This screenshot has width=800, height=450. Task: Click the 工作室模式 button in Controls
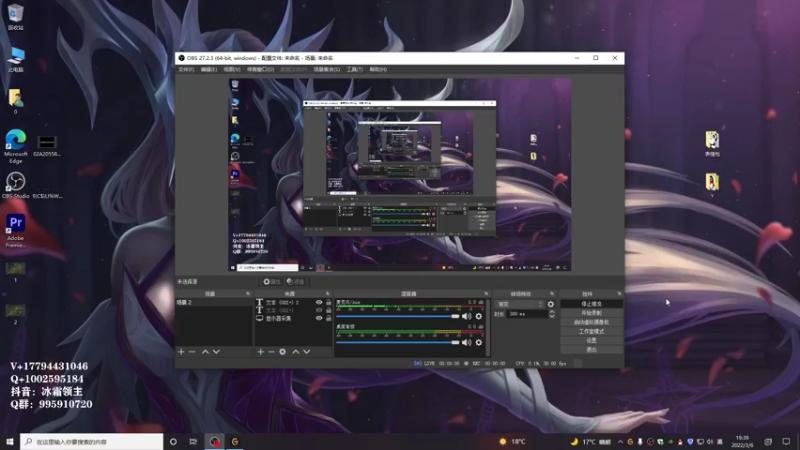pyautogui.click(x=591, y=332)
